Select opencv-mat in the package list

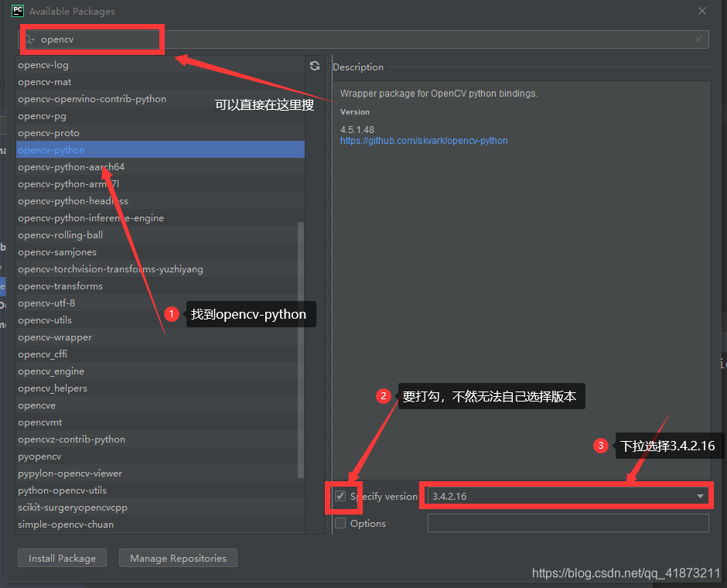[160, 82]
